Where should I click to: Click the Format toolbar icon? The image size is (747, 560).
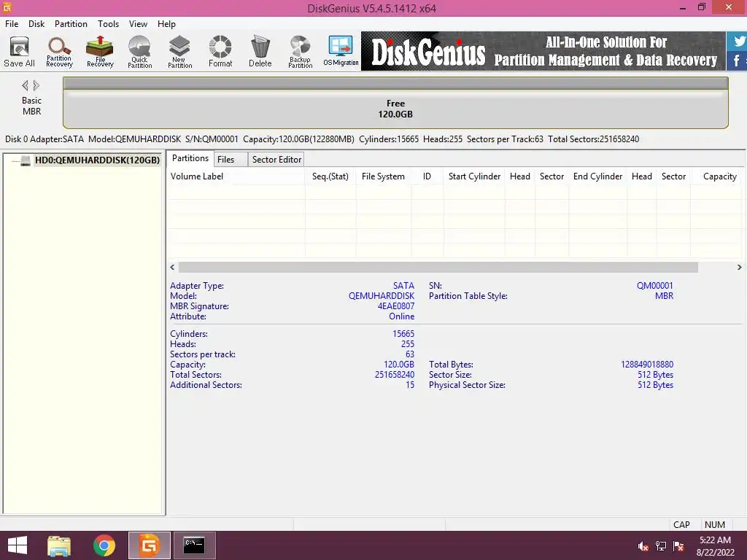pos(220,52)
